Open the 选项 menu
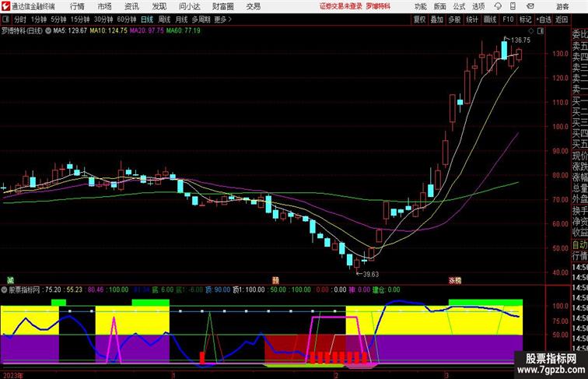This screenshot has width=588, height=379. point(478,6)
